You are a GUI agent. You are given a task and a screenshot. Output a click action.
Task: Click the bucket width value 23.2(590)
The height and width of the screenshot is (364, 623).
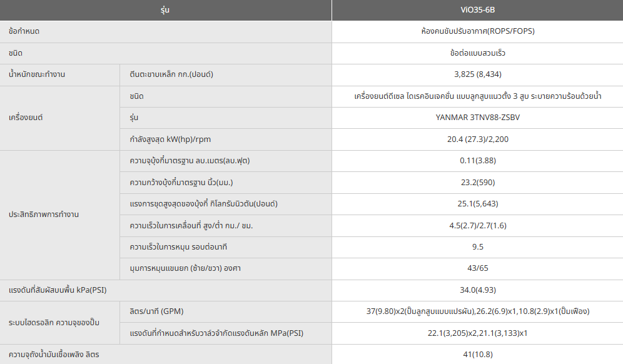pos(477,182)
